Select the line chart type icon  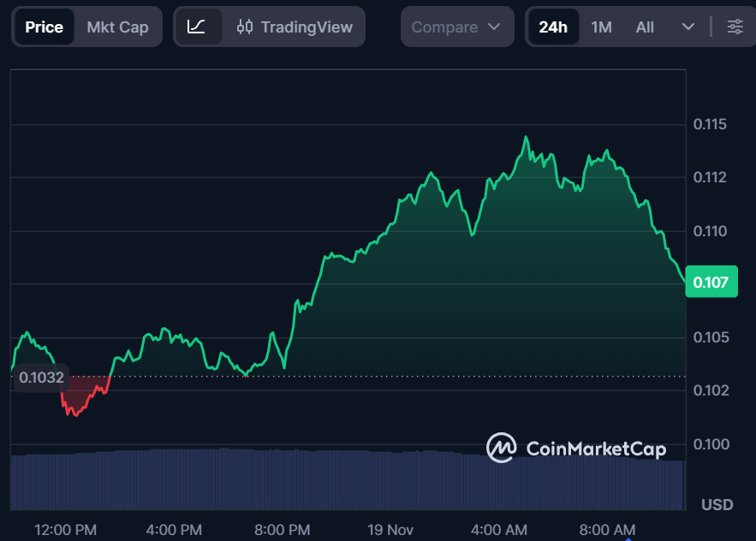point(198,27)
